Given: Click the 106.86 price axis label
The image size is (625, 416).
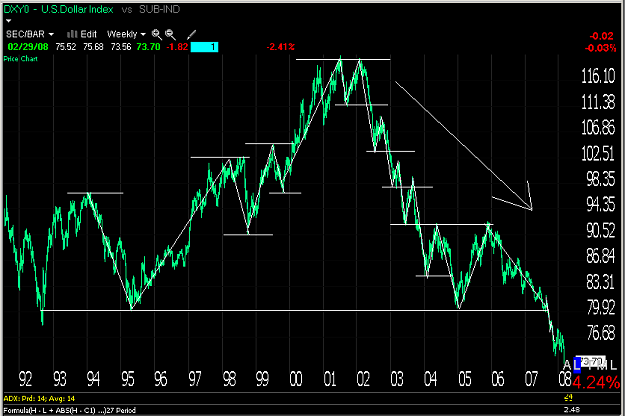Looking at the screenshot, I should pos(598,128).
